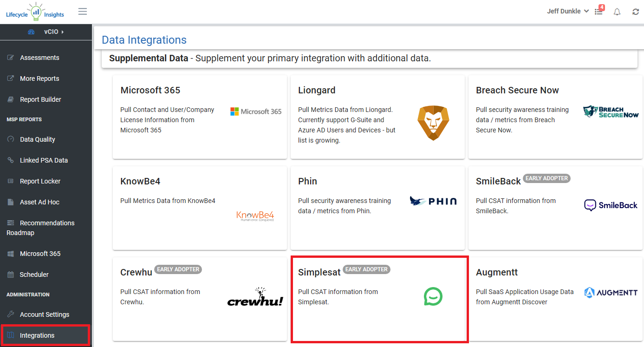Screen dimensions: 644x347
Task: Click the KnowBe4 logo
Action: tap(255, 216)
